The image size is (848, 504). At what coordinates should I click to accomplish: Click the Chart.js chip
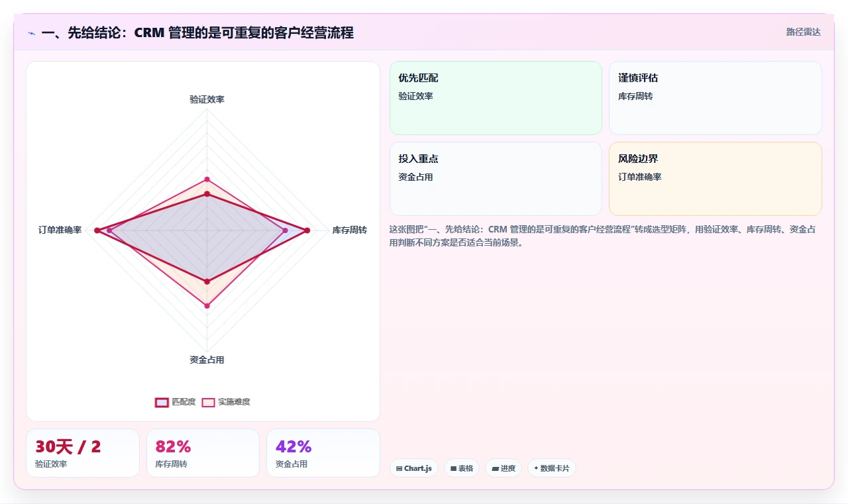[414, 468]
